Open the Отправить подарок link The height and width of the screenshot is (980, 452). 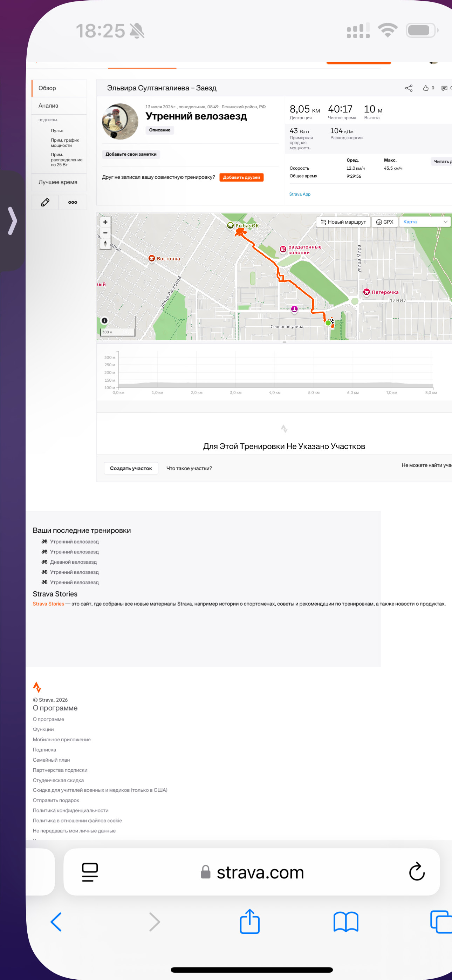(56, 801)
